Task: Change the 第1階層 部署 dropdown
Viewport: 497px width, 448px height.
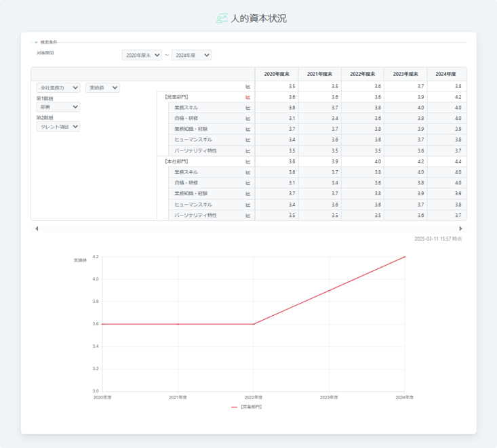Action: click(58, 106)
